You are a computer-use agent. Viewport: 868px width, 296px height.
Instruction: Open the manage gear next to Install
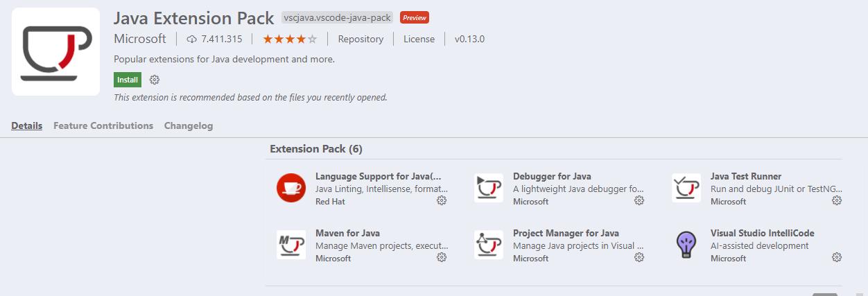[155, 80]
